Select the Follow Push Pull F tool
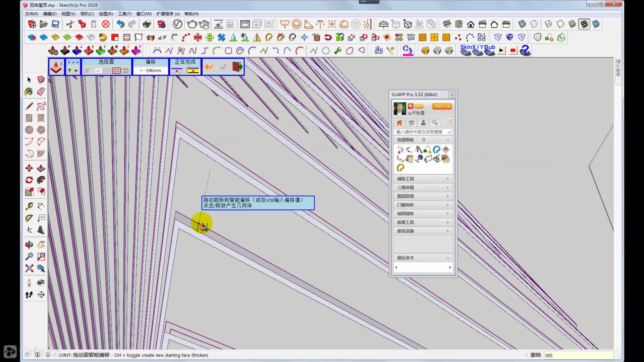This screenshot has width=644, height=362. tap(136, 51)
